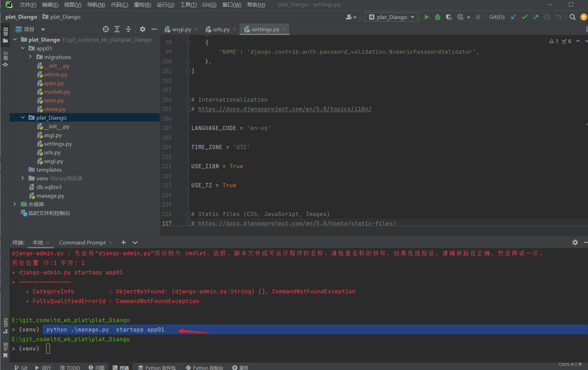Open project panel options gear
The width and height of the screenshot is (588, 370).
click(142, 29)
